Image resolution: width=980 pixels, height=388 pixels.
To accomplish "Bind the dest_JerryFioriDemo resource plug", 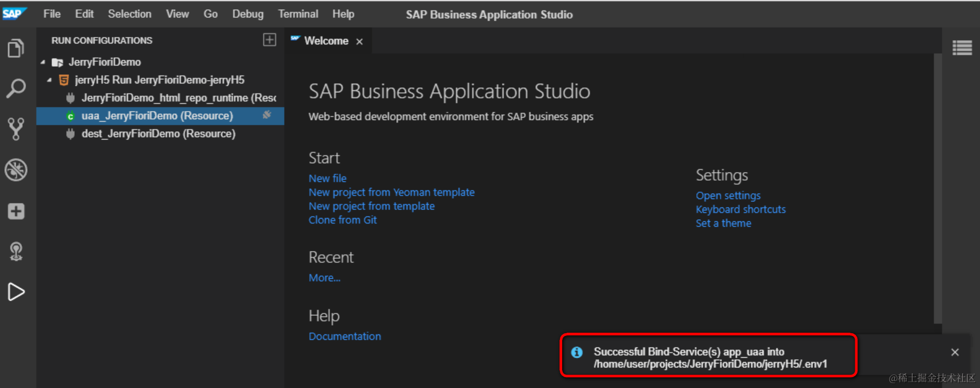I will pyautogui.click(x=70, y=133).
